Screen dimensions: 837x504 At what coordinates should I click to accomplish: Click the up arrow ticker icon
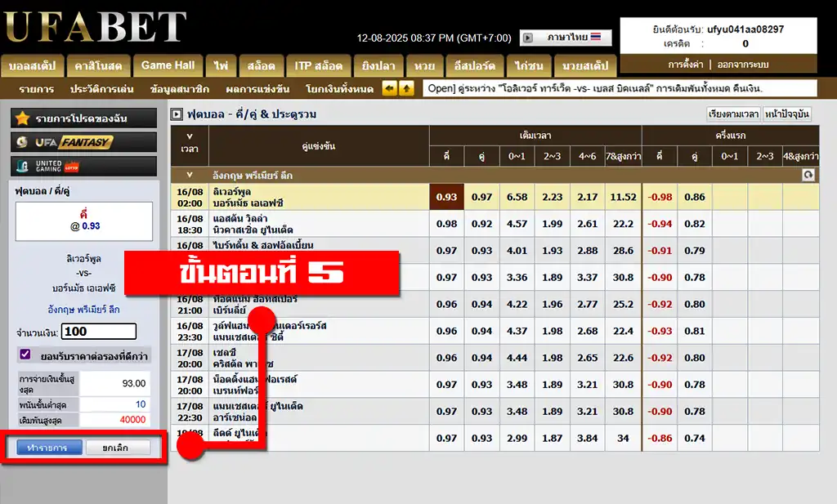[407, 88]
